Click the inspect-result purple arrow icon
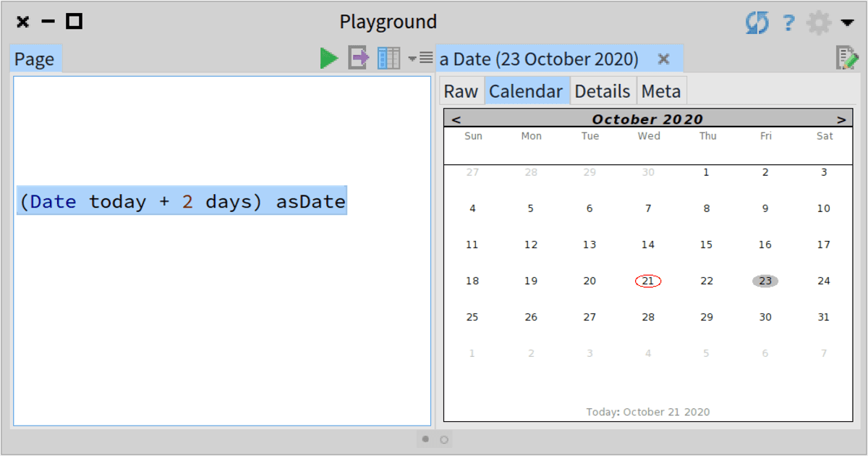868x456 pixels. pos(358,58)
